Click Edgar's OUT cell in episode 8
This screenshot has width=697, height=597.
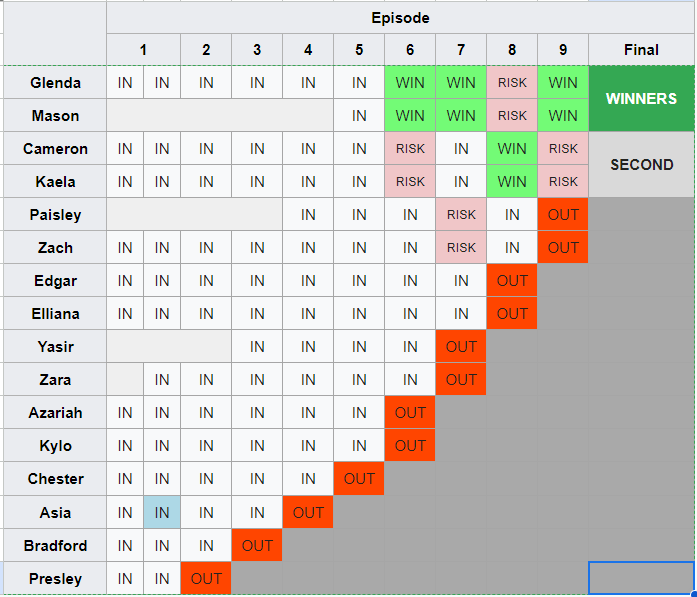[x=512, y=280]
